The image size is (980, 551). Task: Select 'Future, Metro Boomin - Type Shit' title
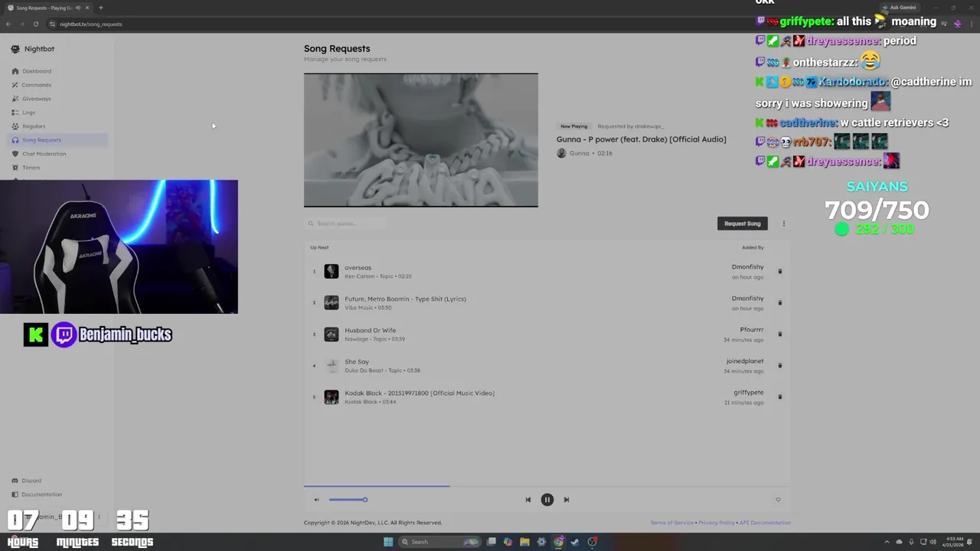coord(405,299)
